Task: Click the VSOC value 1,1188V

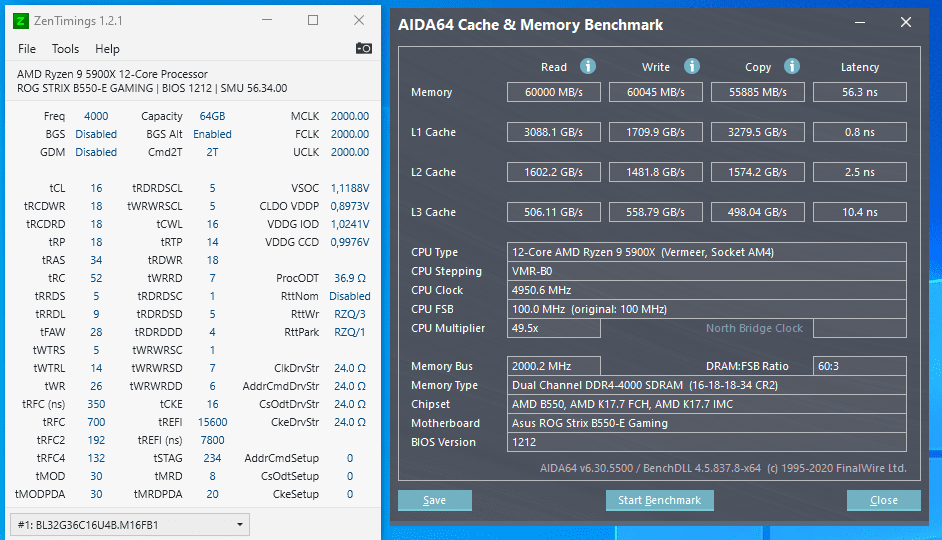Action: point(350,188)
